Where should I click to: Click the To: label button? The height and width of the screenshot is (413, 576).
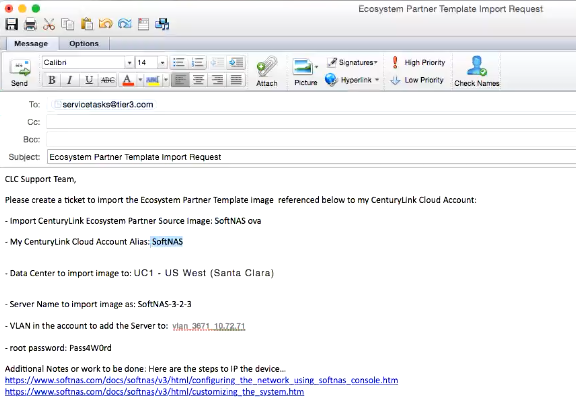point(34,105)
